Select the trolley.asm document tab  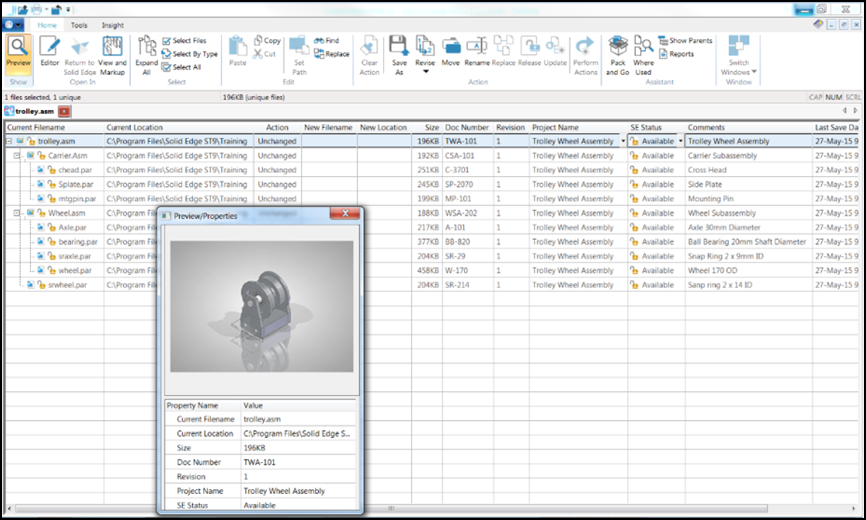click(x=30, y=111)
